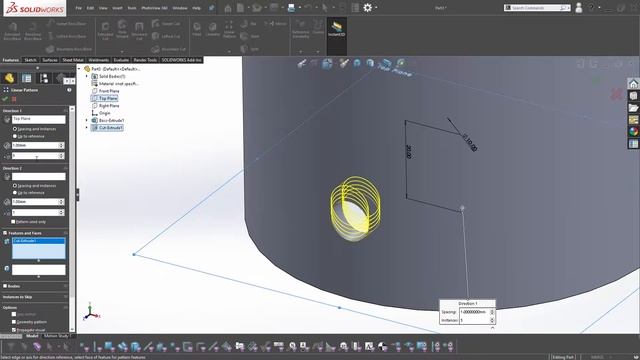The height and width of the screenshot is (360, 640).
Task: Open the PropertyManager tab icon
Action: [x=27, y=78]
